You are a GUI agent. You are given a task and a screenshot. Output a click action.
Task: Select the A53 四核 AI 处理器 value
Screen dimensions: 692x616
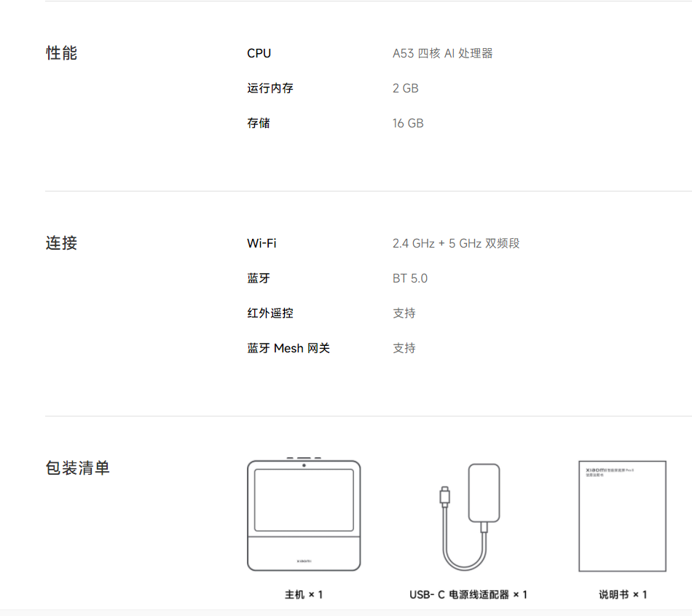(442, 53)
